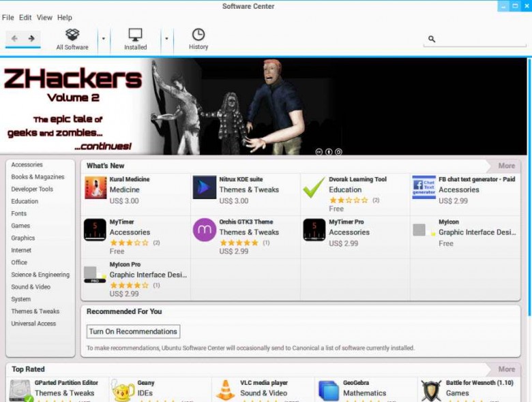Focus the search input field
The height and width of the screenshot is (402, 532).
pos(475,39)
